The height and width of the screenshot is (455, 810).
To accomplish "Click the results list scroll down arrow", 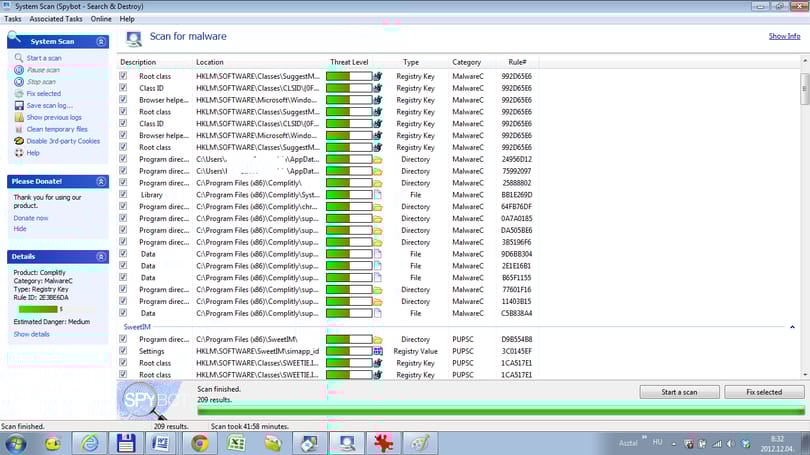I will click(805, 374).
